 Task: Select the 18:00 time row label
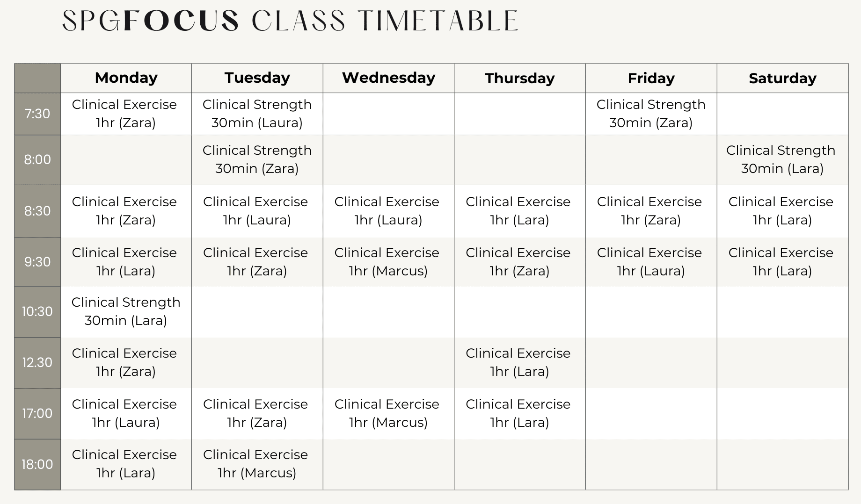[37, 464]
